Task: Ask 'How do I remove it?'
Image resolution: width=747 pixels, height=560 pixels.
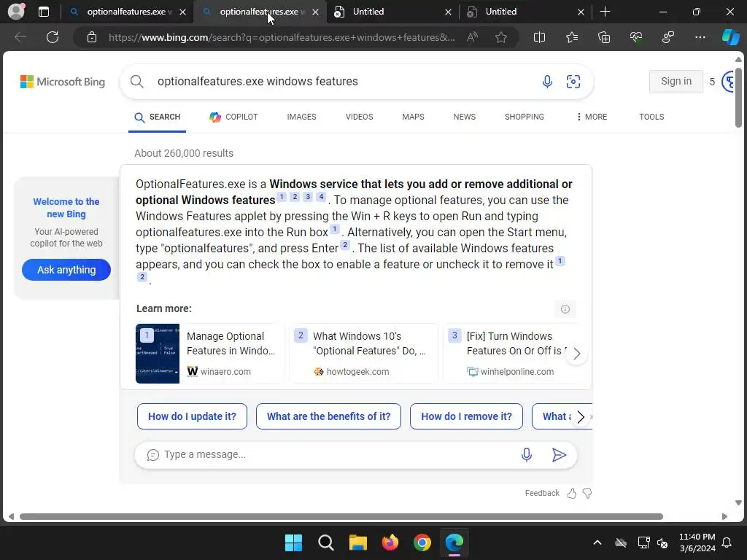Action: point(466,416)
